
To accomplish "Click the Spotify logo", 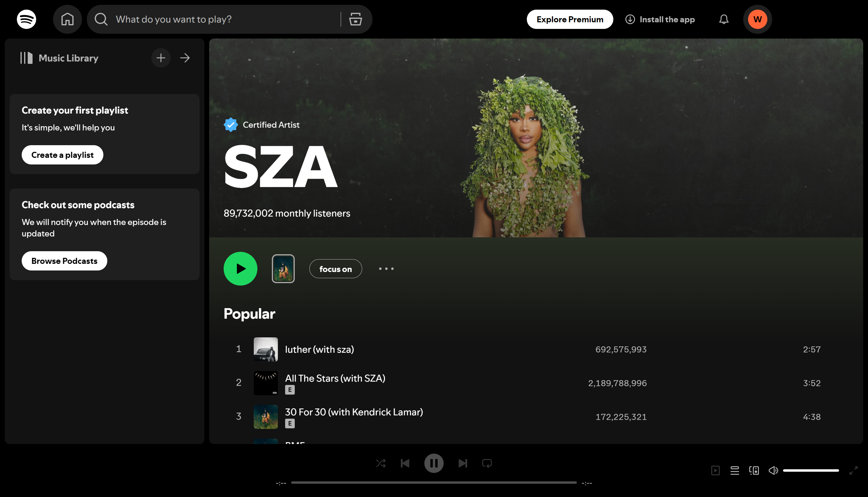I will pyautogui.click(x=26, y=19).
